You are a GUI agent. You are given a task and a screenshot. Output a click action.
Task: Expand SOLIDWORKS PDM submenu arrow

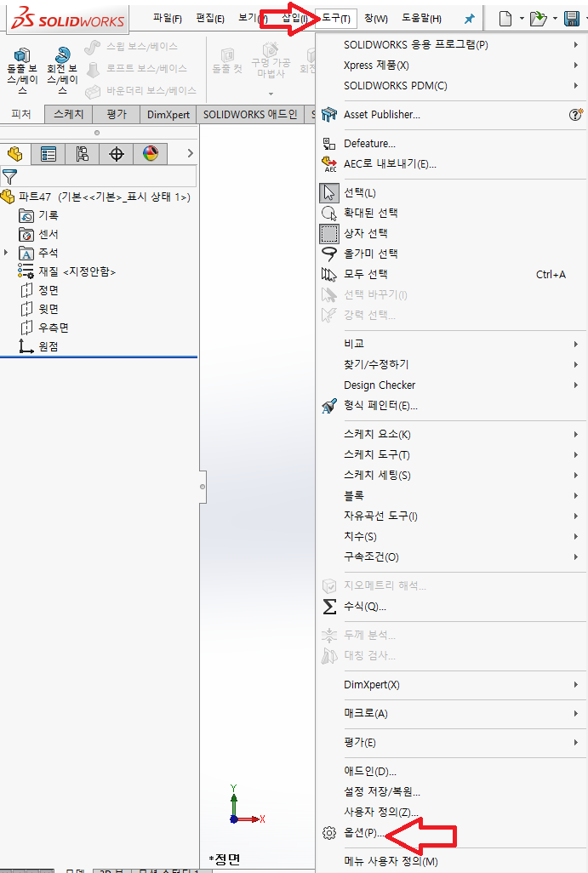(x=576, y=86)
